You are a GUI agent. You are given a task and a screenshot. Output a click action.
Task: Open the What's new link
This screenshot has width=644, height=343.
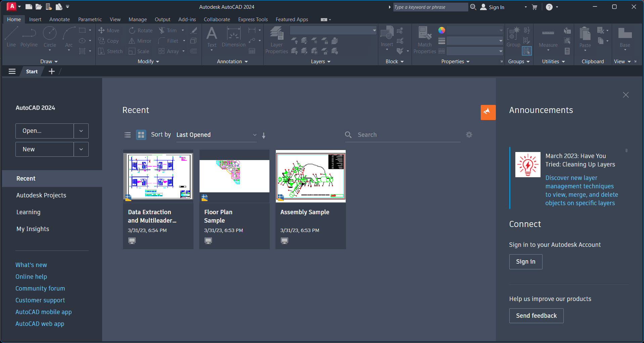[31, 265]
